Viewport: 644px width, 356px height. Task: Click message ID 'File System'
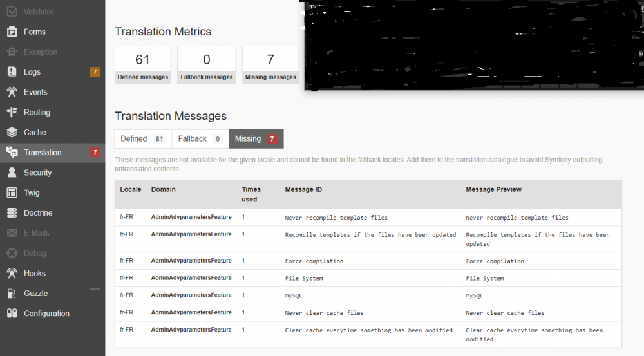point(304,278)
